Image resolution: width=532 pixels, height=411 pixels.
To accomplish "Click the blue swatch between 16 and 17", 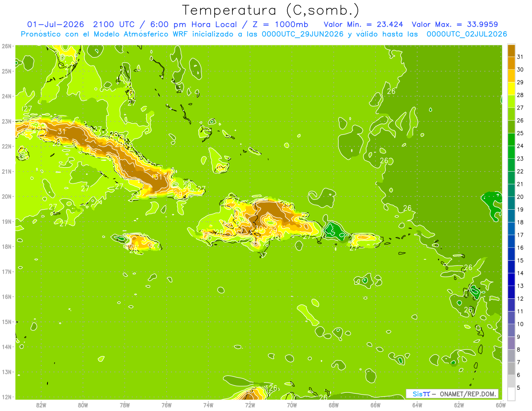I will [x=511, y=241].
